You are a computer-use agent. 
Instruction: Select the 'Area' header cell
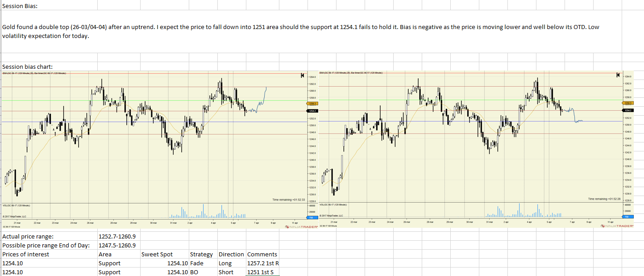[x=118, y=254]
